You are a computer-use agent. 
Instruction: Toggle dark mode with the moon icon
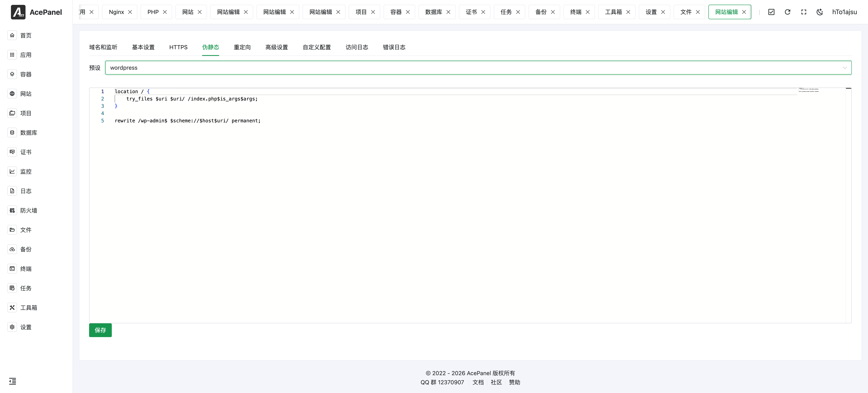point(820,12)
